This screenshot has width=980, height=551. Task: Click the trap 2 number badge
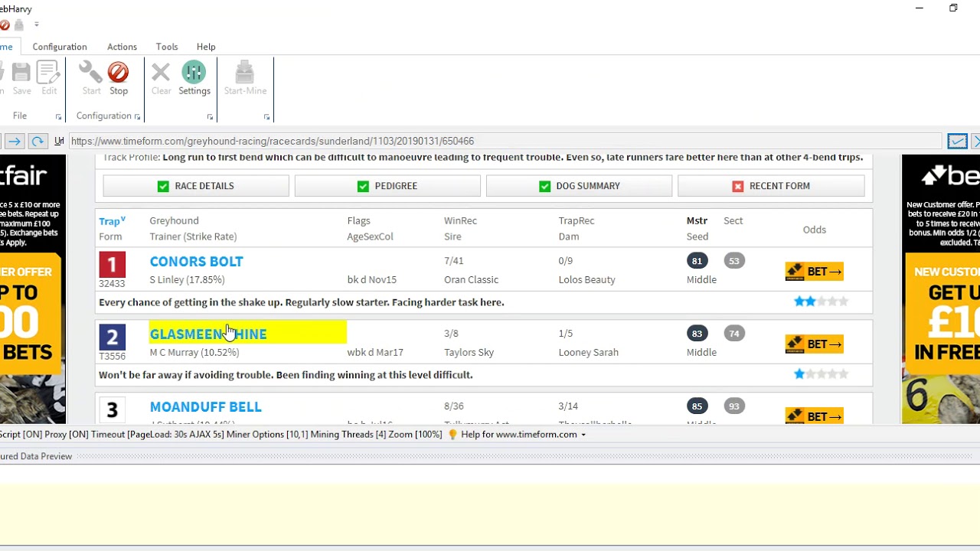click(112, 337)
